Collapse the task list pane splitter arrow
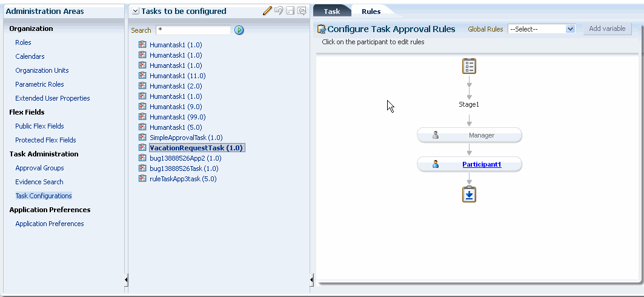The height and width of the screenshot is (297, 644). (312, 280)
